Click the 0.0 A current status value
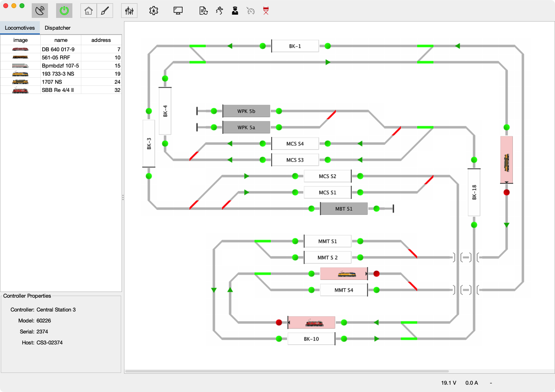Viewport: 555px width, 392px height. (472, 383)
